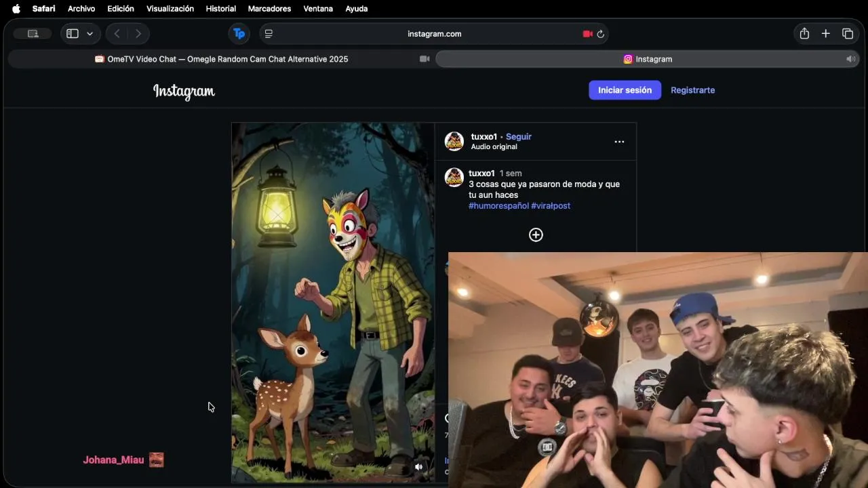Click the Registrarte link

[x=692, y=90]
